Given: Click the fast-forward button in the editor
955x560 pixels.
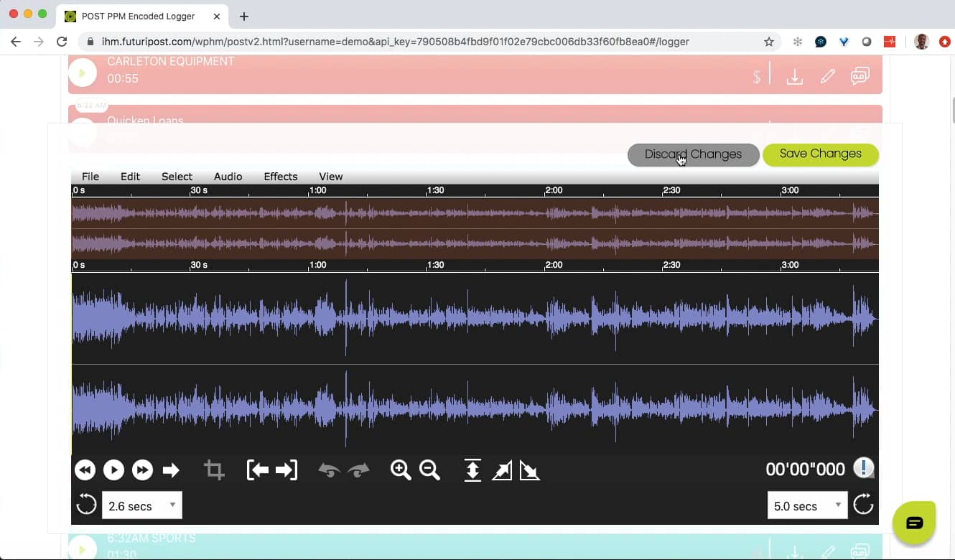Looking at the screenshot, I should (x=142, y=470).
